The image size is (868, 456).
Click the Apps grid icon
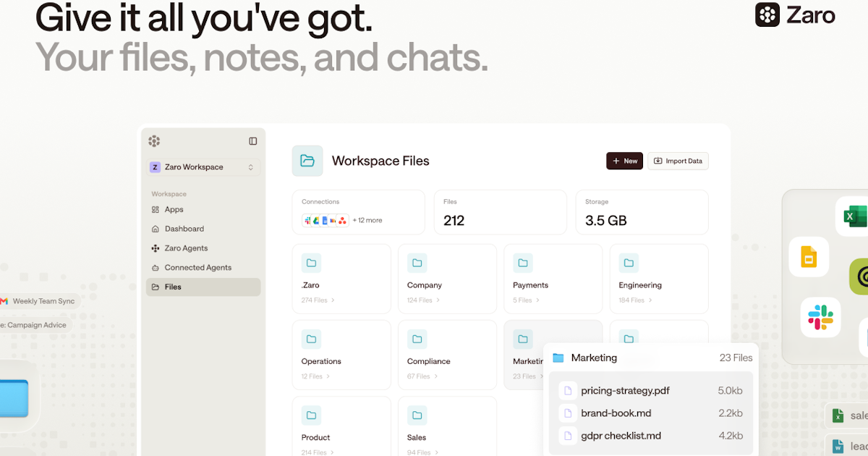(x=156, y=210)
